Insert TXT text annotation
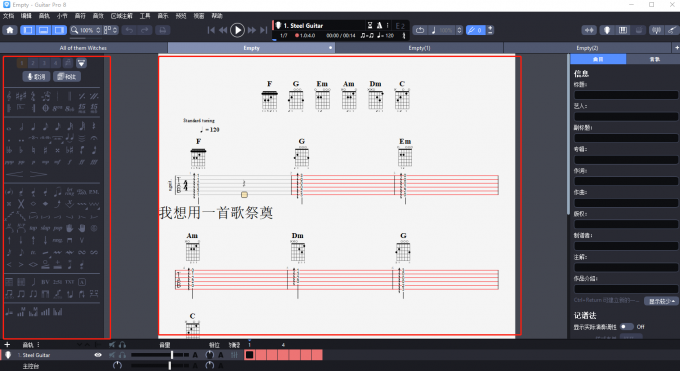 [69, 282]
